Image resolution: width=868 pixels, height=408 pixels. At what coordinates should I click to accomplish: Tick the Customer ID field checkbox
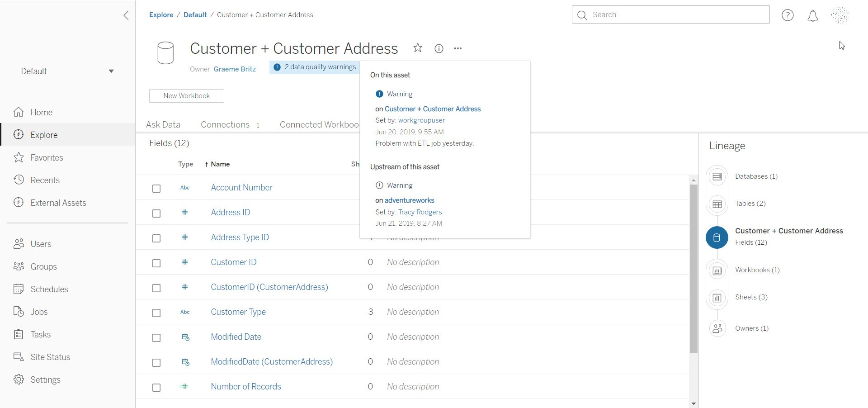point(156,263)
